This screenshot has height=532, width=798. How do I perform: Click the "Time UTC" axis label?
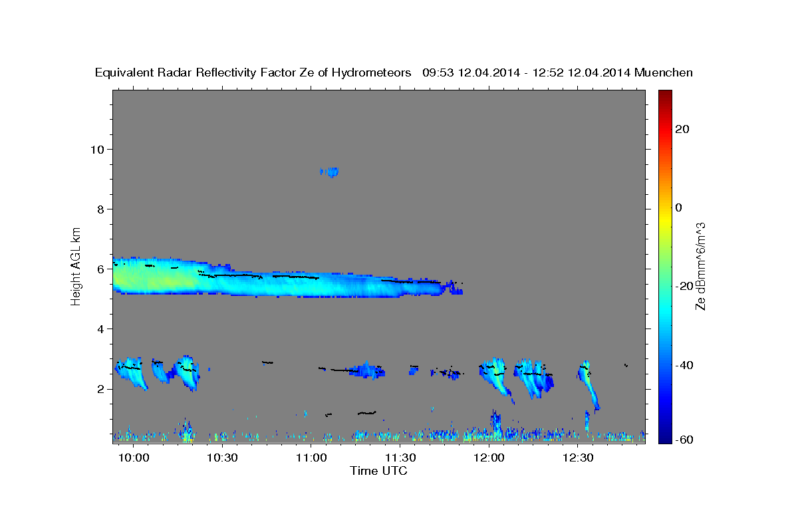pos(378,471)
